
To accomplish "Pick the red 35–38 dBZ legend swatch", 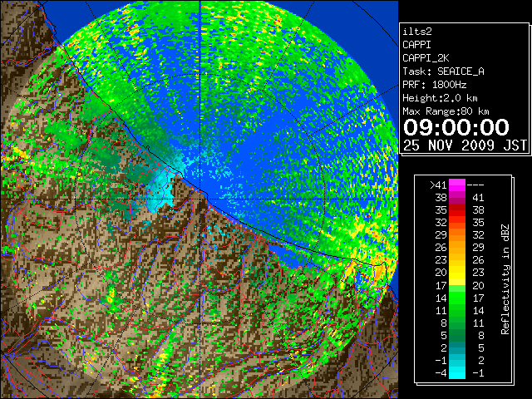I will tap(457, 210).
